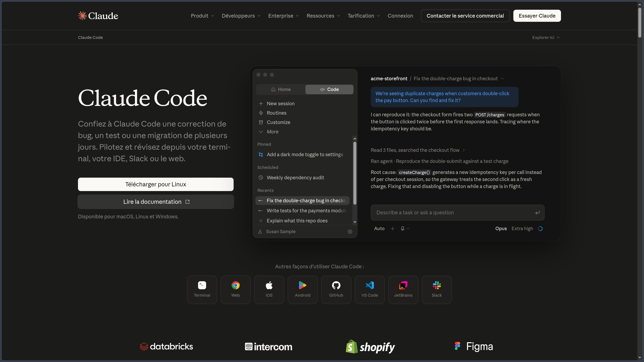
Task: Click the Claude logo in header
Action: click(x=98, y=16)
